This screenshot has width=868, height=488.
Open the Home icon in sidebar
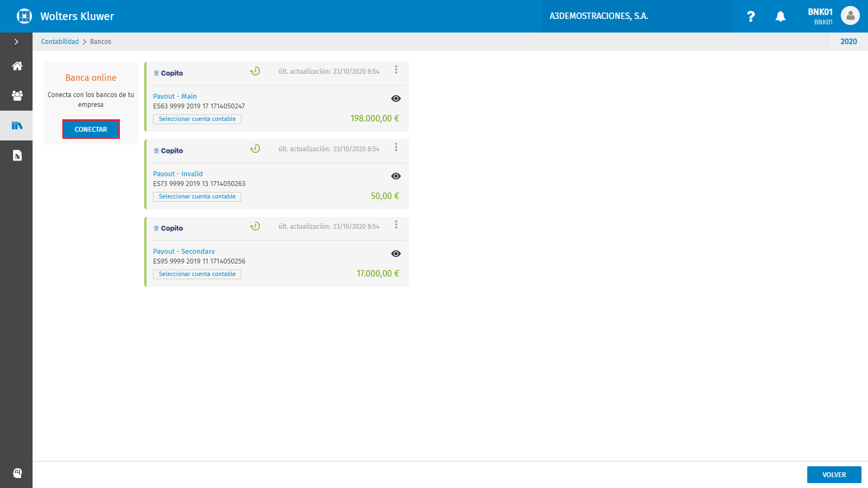pos(17,66)
